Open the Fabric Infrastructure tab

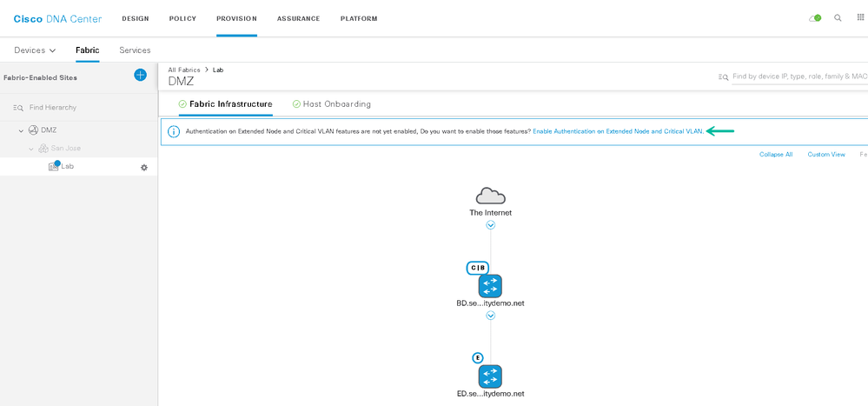pyautogui.click(x=225, y=104)
